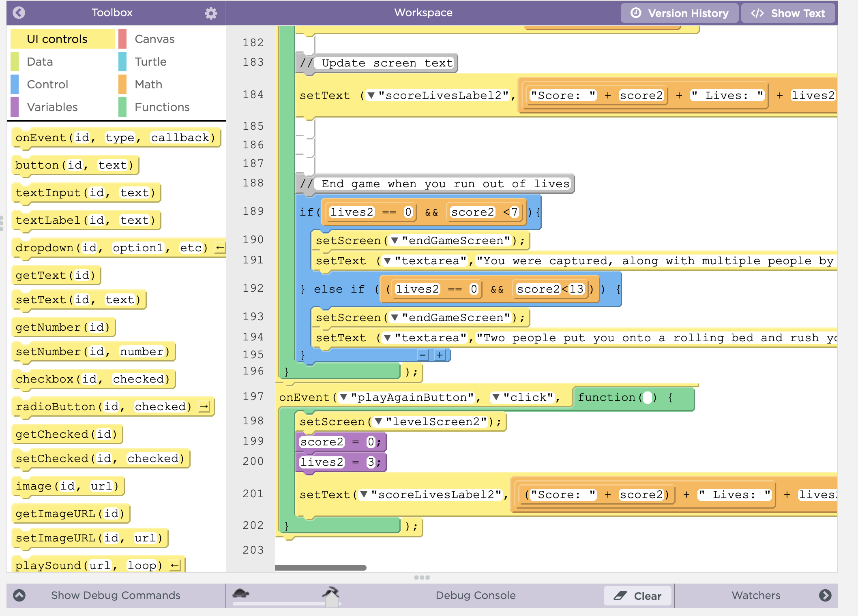
Task: Collapse the Toolbox with the back arrow
Action: point(19,13)
